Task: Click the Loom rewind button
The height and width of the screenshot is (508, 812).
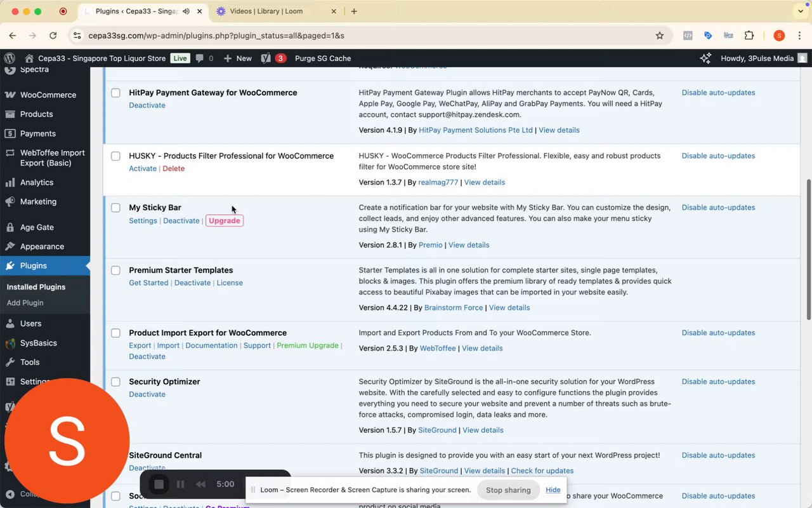Action: [x=200, y=485]
